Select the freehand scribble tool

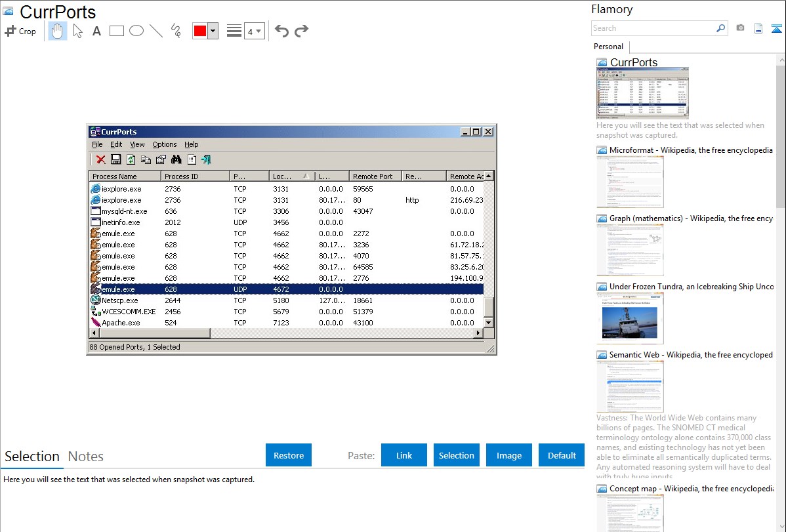[x=176, y=31]
